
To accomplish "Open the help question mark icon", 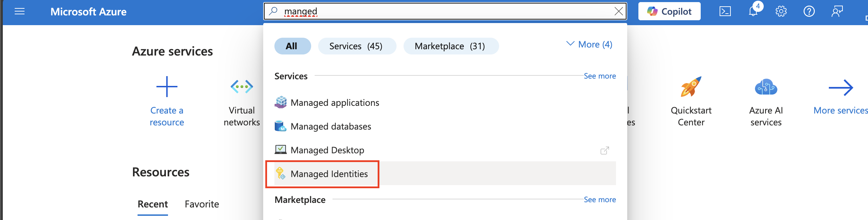I will (x=809, y=12).
